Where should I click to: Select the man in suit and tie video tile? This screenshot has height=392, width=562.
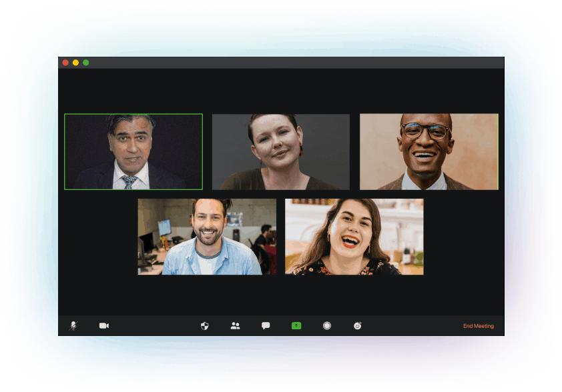pyautogui.click(x=133, y=152)
